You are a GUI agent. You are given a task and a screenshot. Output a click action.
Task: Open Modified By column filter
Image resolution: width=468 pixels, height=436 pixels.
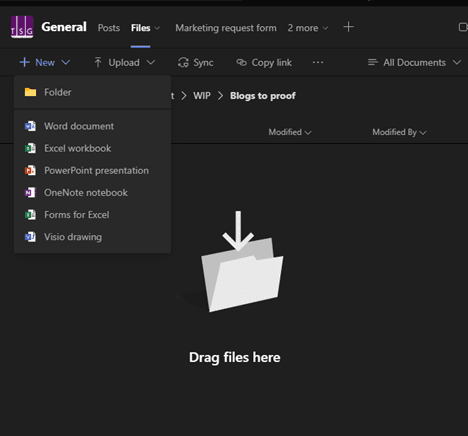(x=399, y=132)
